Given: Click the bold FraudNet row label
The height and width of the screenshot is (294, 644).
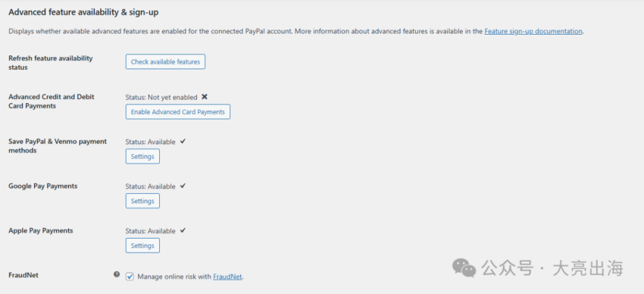Looking at the screenshot, I should (x=23, y=275).
